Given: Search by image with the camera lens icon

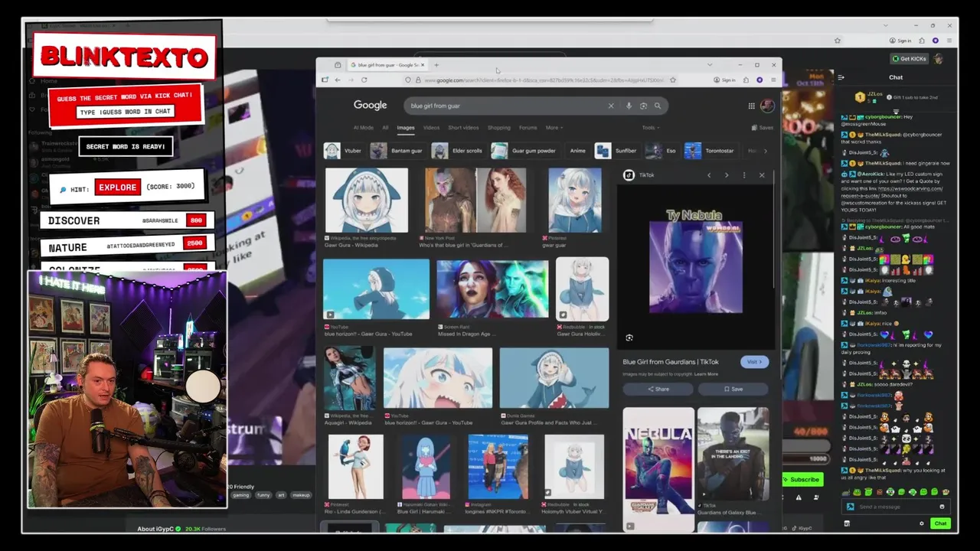Looking at the screenshot, I should pyautogui.click(x=643, y=106).
